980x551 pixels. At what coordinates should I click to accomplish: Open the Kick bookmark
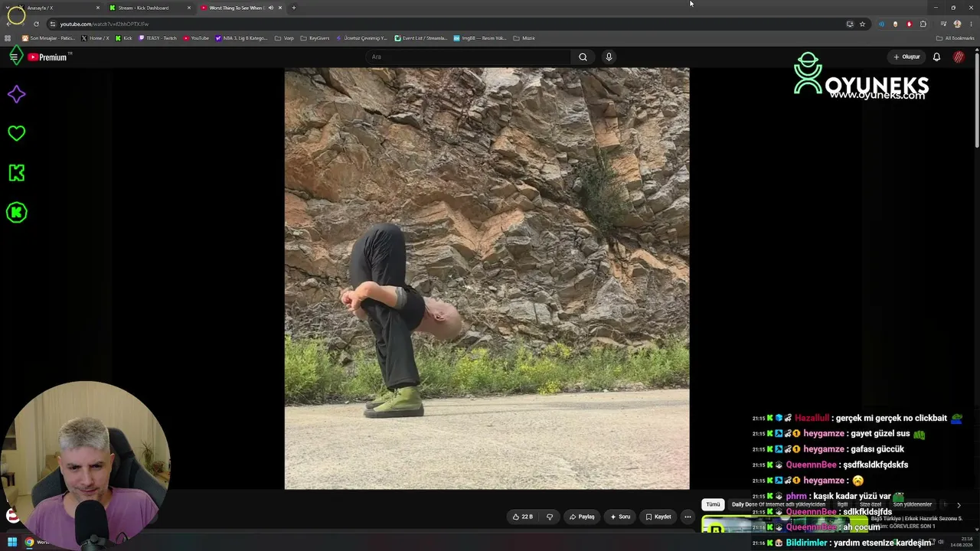(x=124, y=38)
